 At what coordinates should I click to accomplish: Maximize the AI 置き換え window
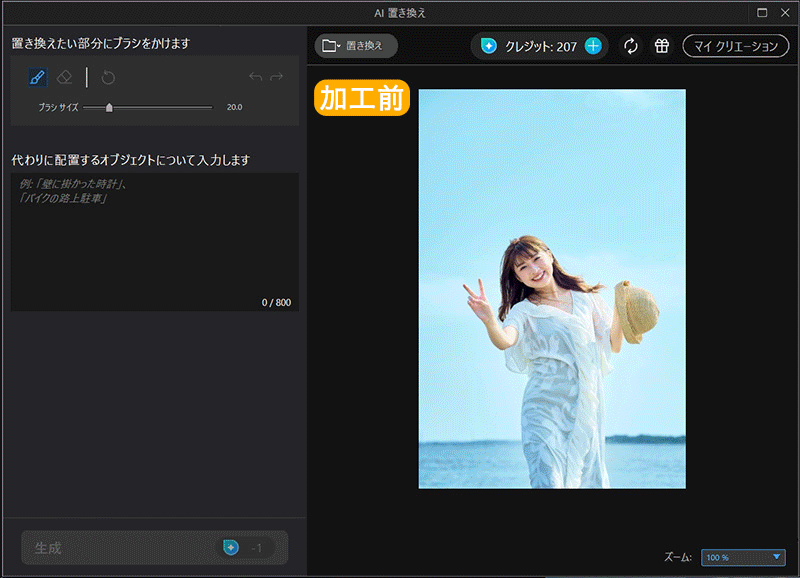pos(762,13)
